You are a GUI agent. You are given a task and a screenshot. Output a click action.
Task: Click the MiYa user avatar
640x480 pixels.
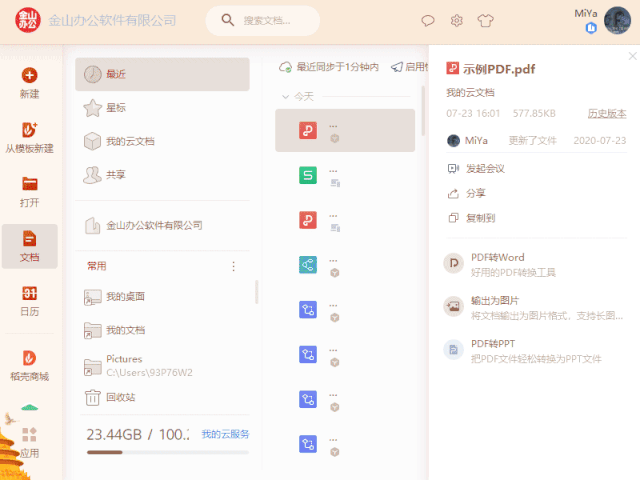(x=618, y=20)
